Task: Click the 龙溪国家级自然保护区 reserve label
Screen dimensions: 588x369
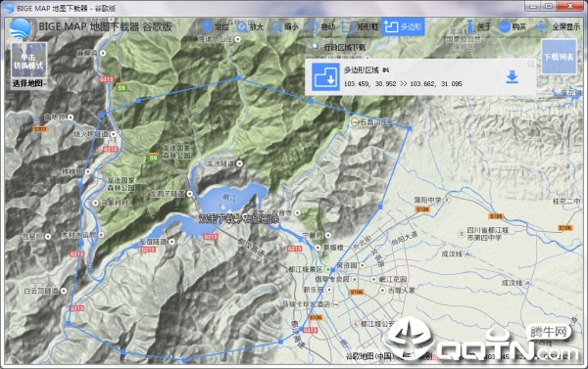Action: pyautogui.click(x=464, y=39)
